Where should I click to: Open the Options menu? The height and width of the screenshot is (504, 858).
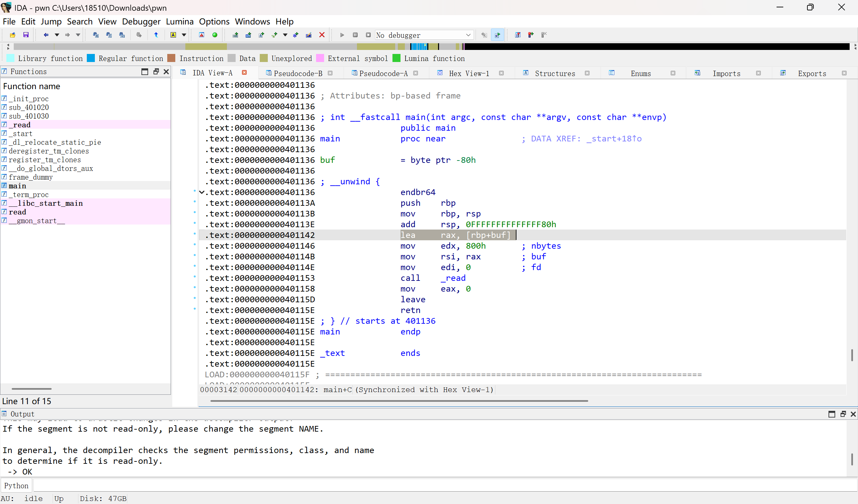tap(214, 21)
